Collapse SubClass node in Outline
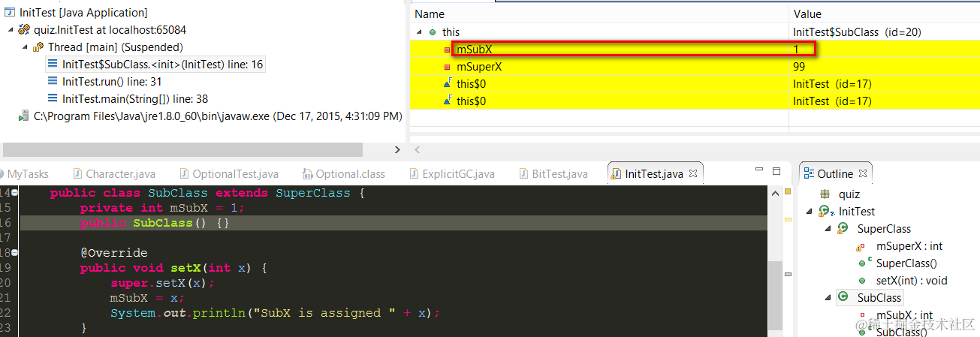This screenshot has height=337, width=980. [828, 298]
